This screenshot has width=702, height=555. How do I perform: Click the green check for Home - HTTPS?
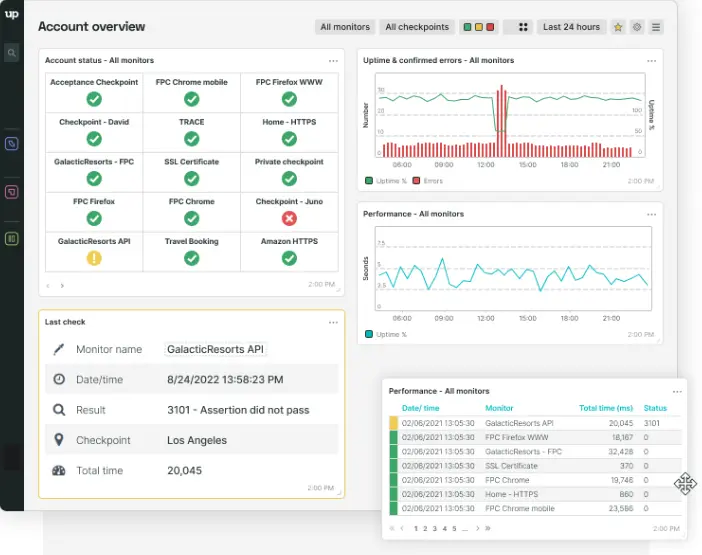pyautogui.click(x=289, y=139)
